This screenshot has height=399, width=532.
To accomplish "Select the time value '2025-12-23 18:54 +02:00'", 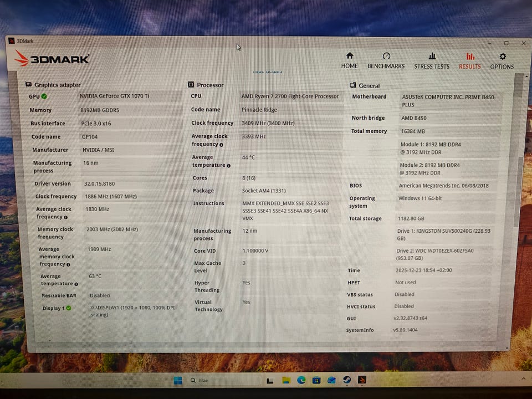I will click(x=424, y=270).
